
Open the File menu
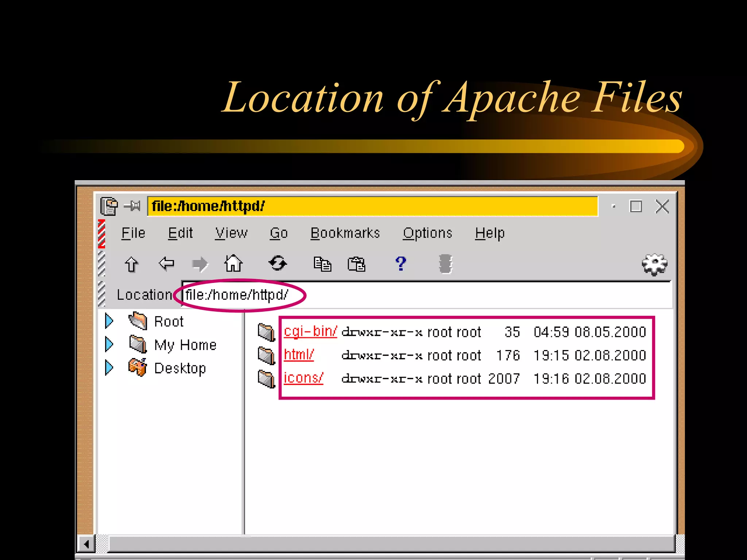(x=133, y=233)
